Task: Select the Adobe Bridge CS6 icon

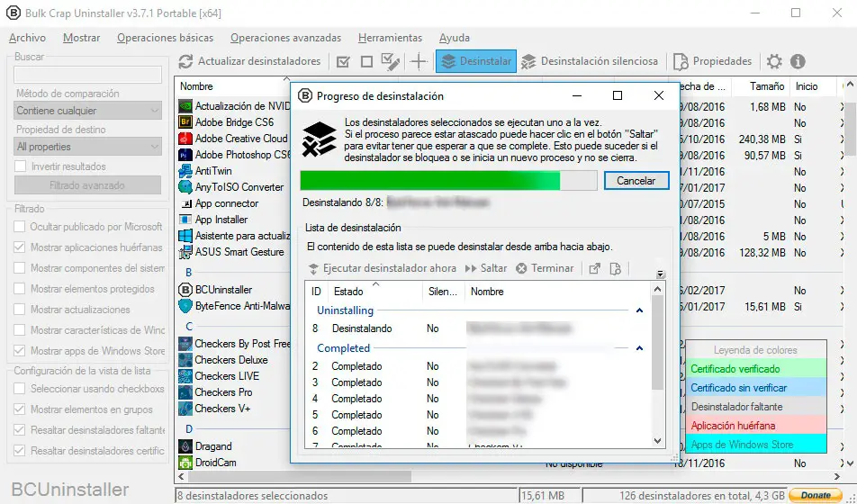Action: [x=185, y=121]
